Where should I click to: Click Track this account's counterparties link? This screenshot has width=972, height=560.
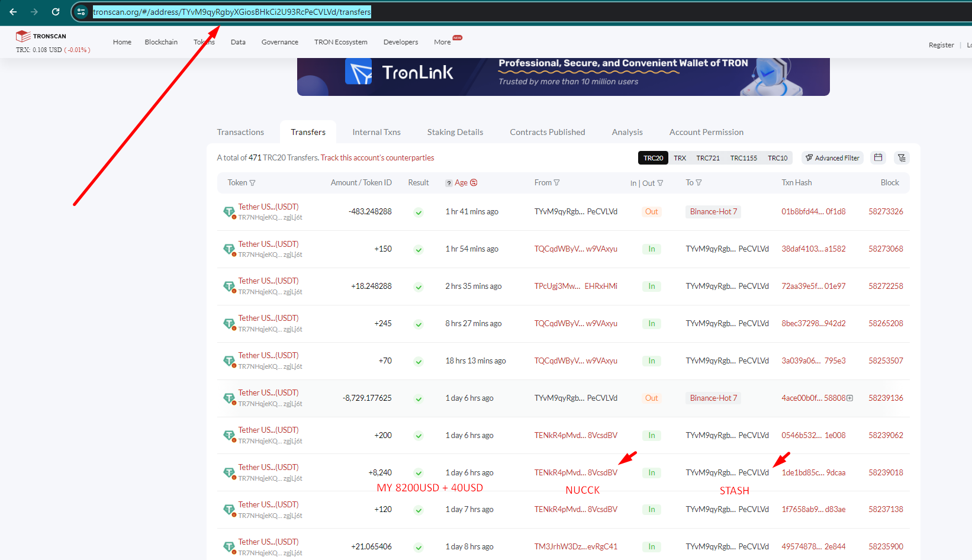click(x=377, y=158)
